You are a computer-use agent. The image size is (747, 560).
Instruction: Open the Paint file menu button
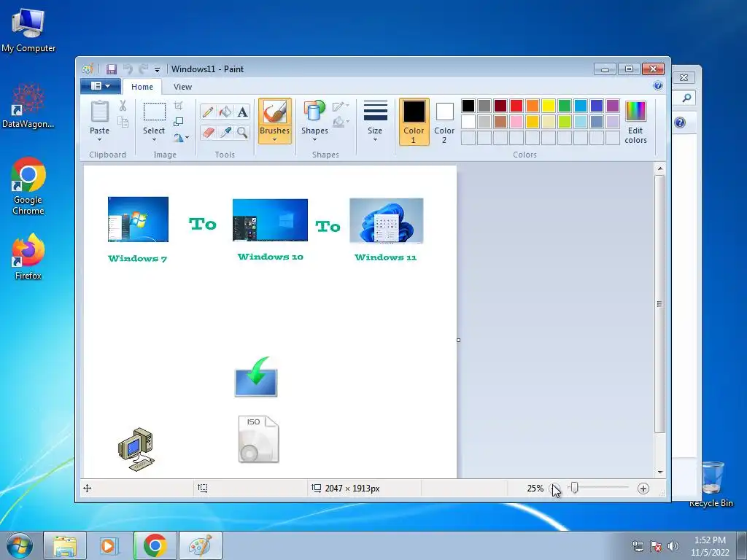click(x=101, y=86)
